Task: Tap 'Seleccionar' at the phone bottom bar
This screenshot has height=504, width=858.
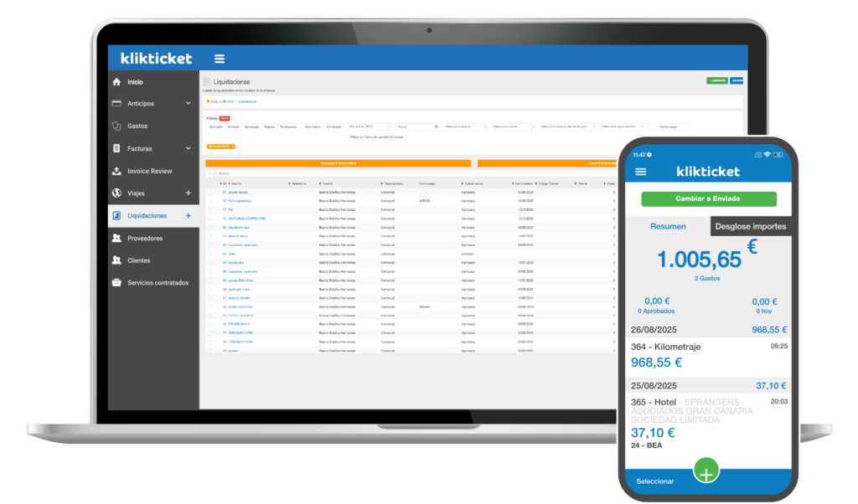Action: 655,481
